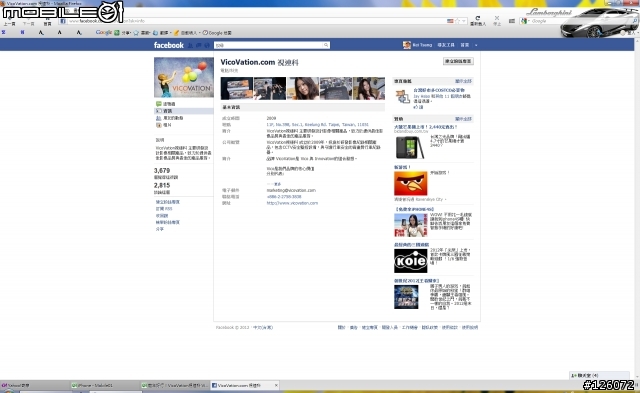Open the second photo thumbnail in strip
This screenshot has width=640, height=393.
coord(270,88)
